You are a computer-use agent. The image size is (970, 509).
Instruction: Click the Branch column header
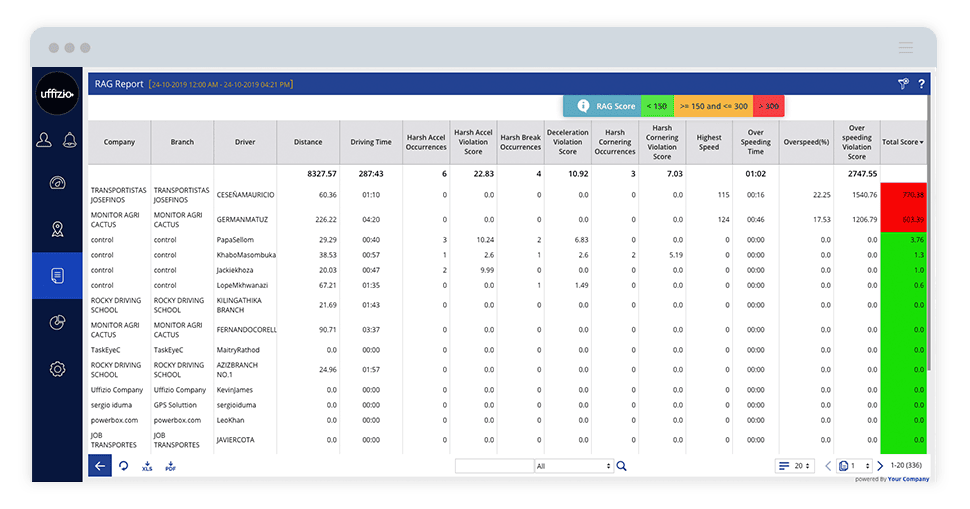[x=182, y=142]
